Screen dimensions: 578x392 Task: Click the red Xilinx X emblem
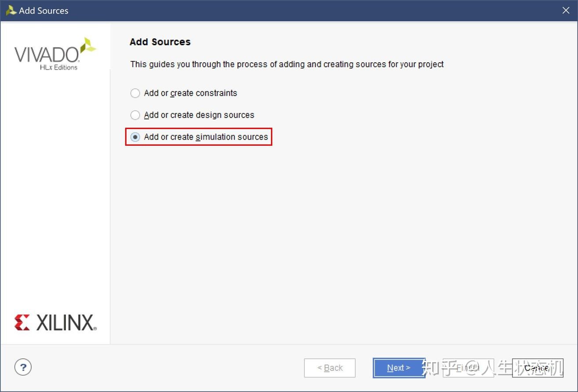[x=22, y=322]
